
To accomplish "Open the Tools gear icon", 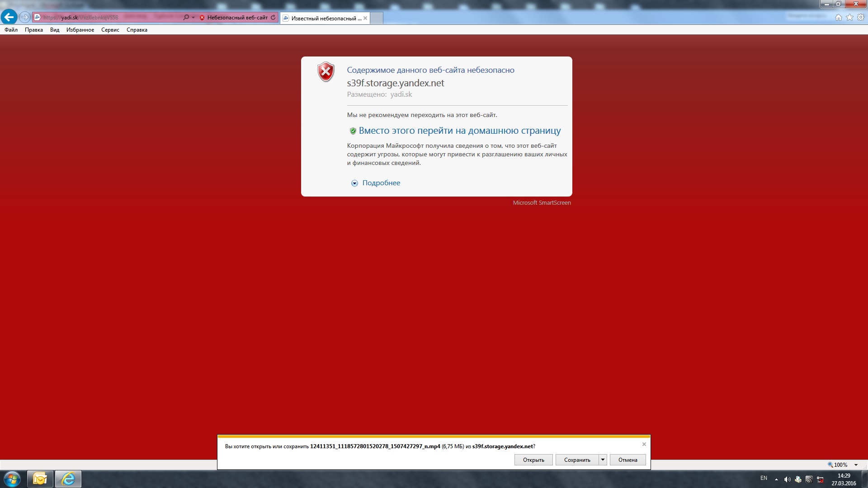I will tap(861, 17).
